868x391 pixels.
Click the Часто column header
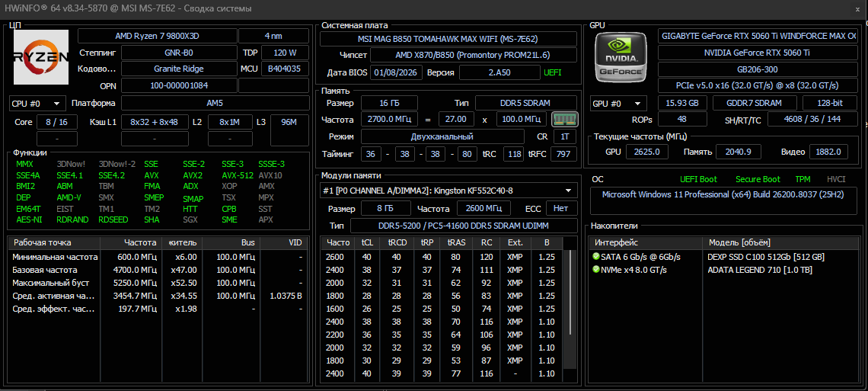click(337, 242)
